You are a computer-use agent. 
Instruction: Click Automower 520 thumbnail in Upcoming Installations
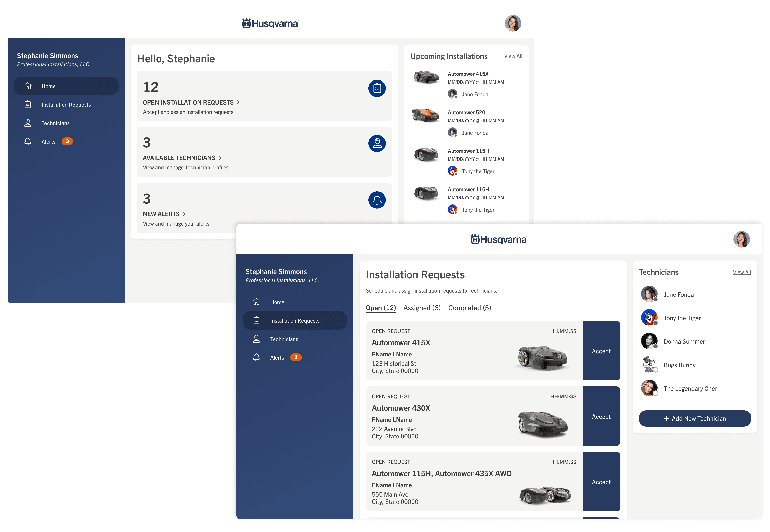pos(425,115)
